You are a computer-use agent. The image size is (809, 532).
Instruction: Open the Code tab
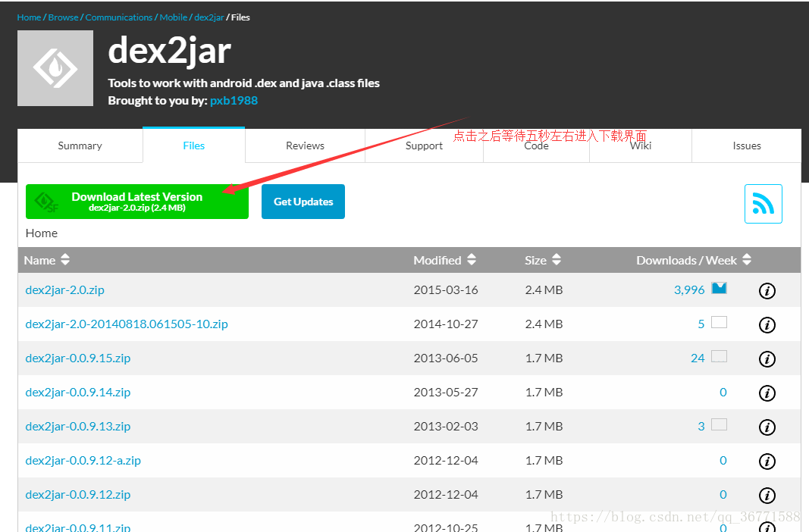pos(537,146)
